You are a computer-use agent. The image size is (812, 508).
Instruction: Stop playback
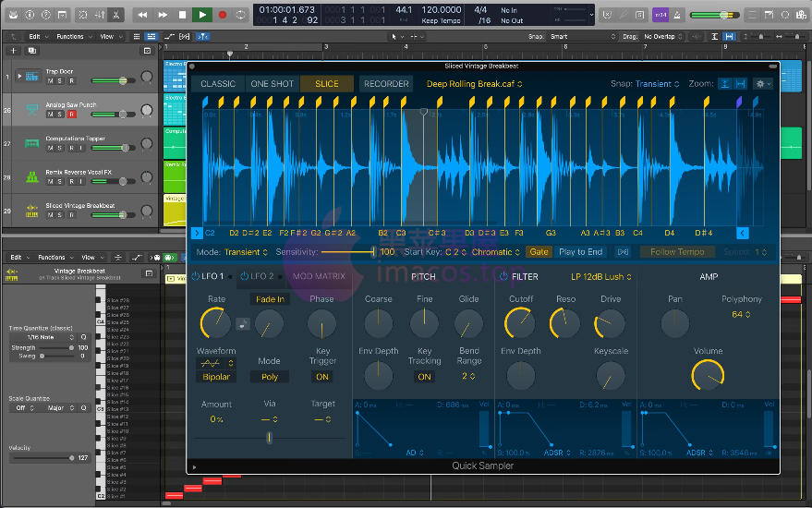[182, 15]
